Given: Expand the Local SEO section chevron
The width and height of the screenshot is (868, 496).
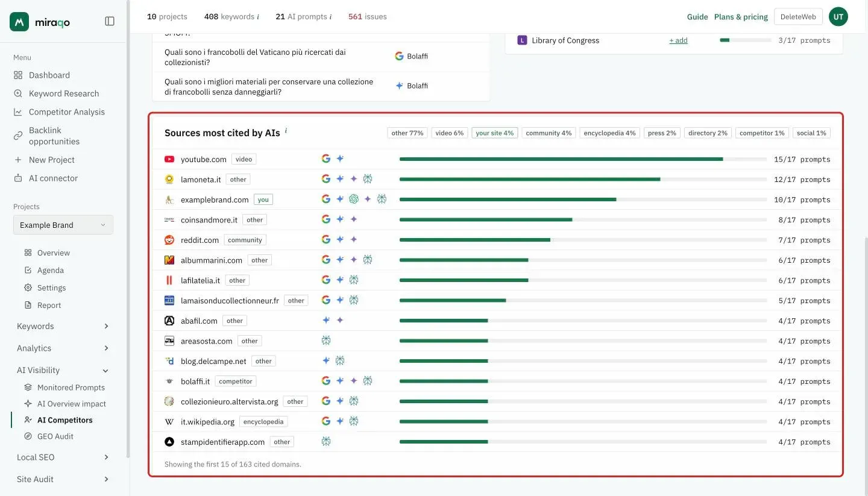Looking at the screenshot, I should (x=106, y=457).
